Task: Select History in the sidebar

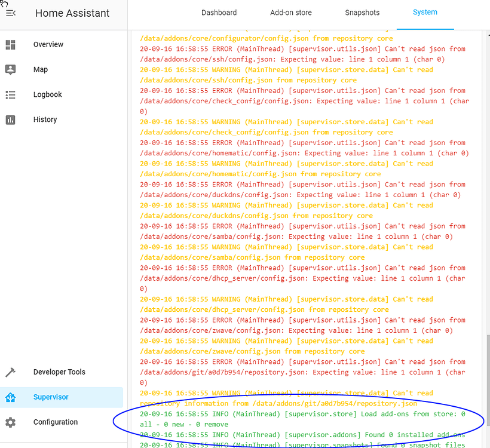Action: click(45, 119)
